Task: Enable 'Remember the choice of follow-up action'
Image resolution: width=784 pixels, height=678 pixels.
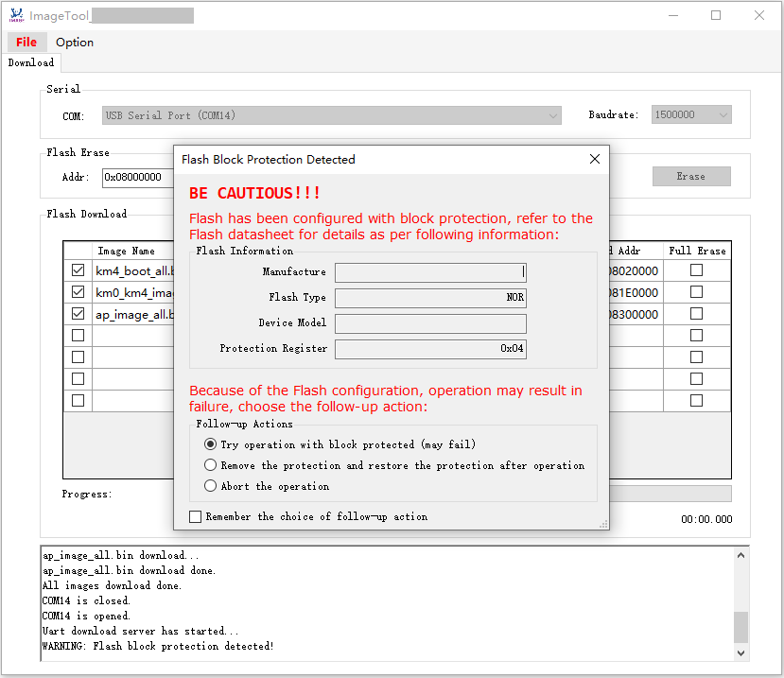Action: 196,516
